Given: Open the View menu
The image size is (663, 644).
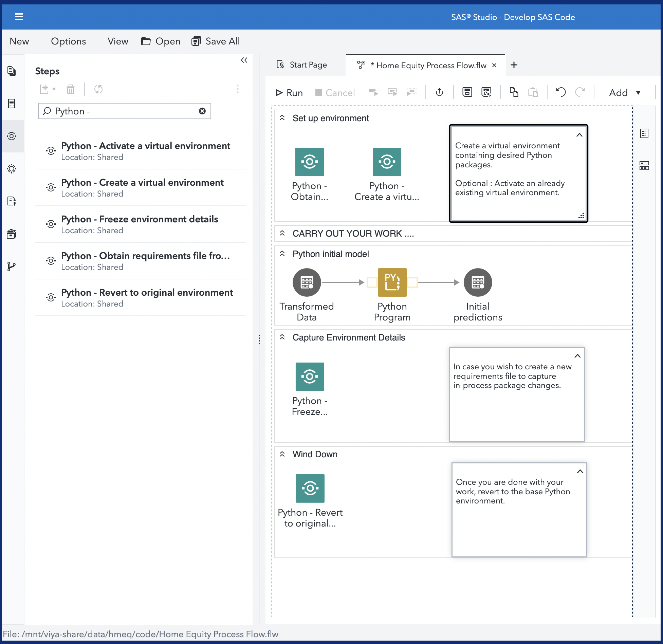Looking at the screenshot, I should [118, 41].
